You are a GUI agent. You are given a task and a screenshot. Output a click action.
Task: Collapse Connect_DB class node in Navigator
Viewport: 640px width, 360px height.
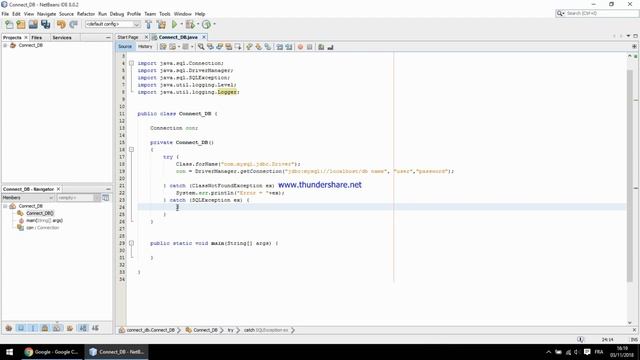[5, 206]
